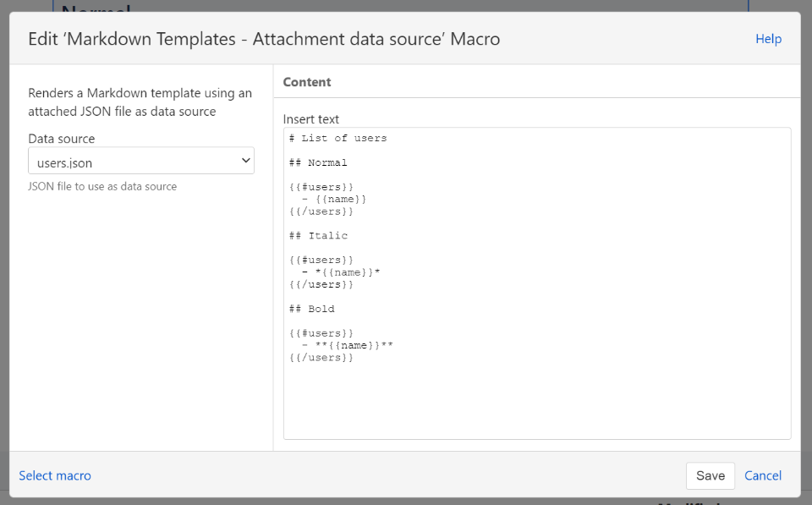The image size is (812, 505).
Task: Expand the users.json file selector chevron
Action: pos(246,160)
